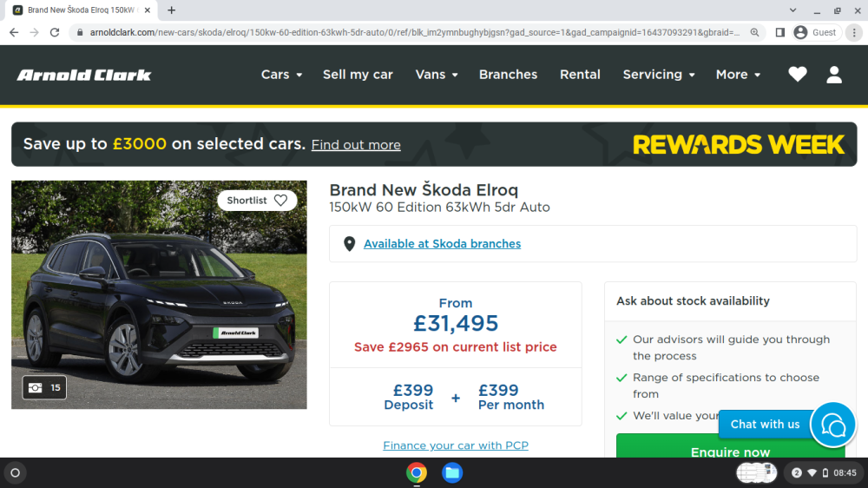Click the location pin icon

point(349,244)
